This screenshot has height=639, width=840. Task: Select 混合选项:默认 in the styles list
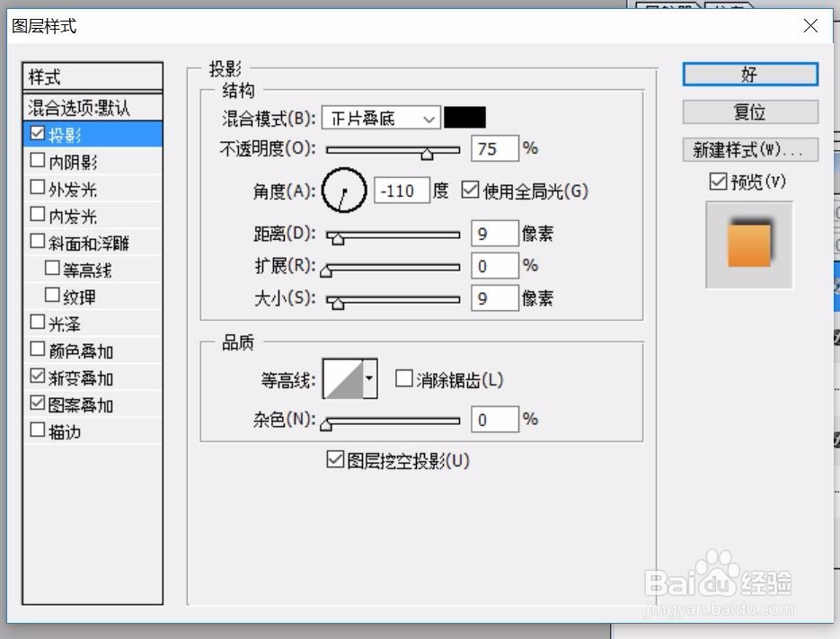pos(91,106)
